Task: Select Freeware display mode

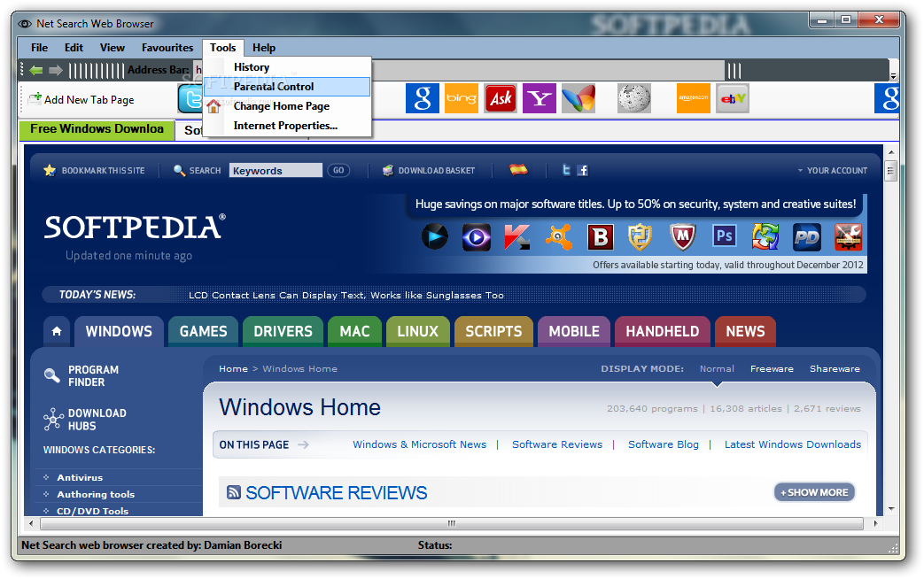Action: point(772,368)
